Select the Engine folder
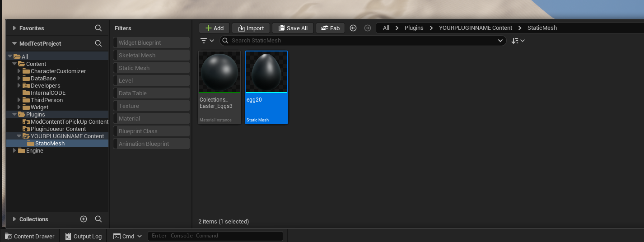Screen dimensions: 644x242 (30, 150)
